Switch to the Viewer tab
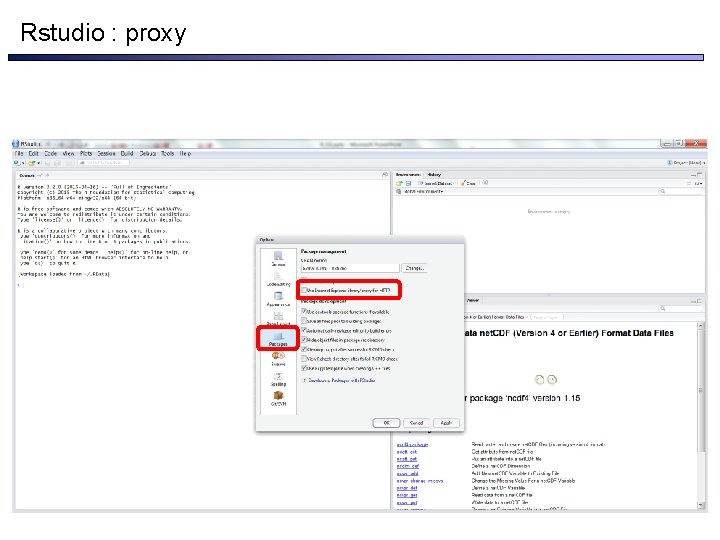 pyautogui.click(x=473, y=300)
